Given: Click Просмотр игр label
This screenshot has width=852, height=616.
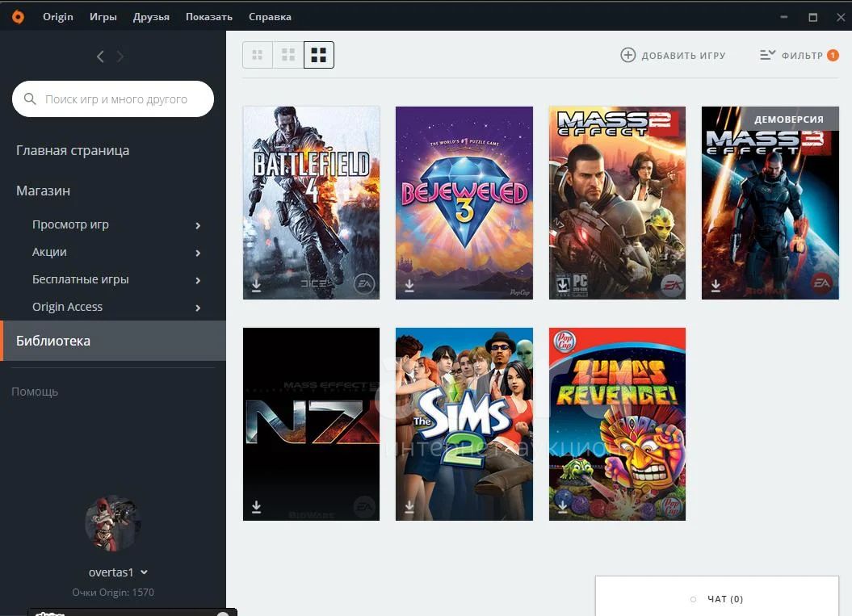Looking at the screenshot, I should click(x=70, y=224).
